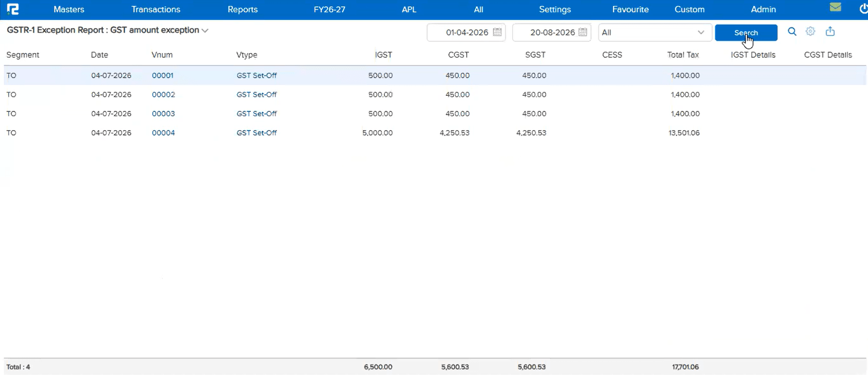
Task: Click the All item in top bar
Action: coord(478,10)
